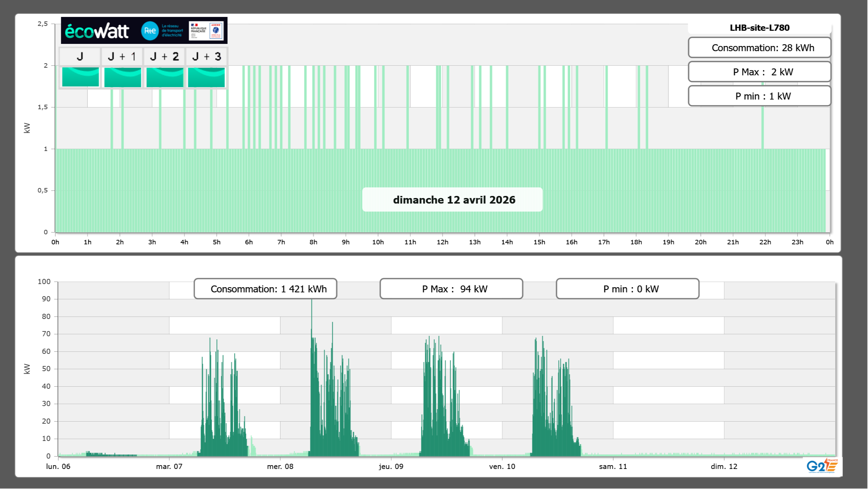This screenshot has width=868, height=489.
Task: Click the écowatt logo
Action: [x=97, y=31]
